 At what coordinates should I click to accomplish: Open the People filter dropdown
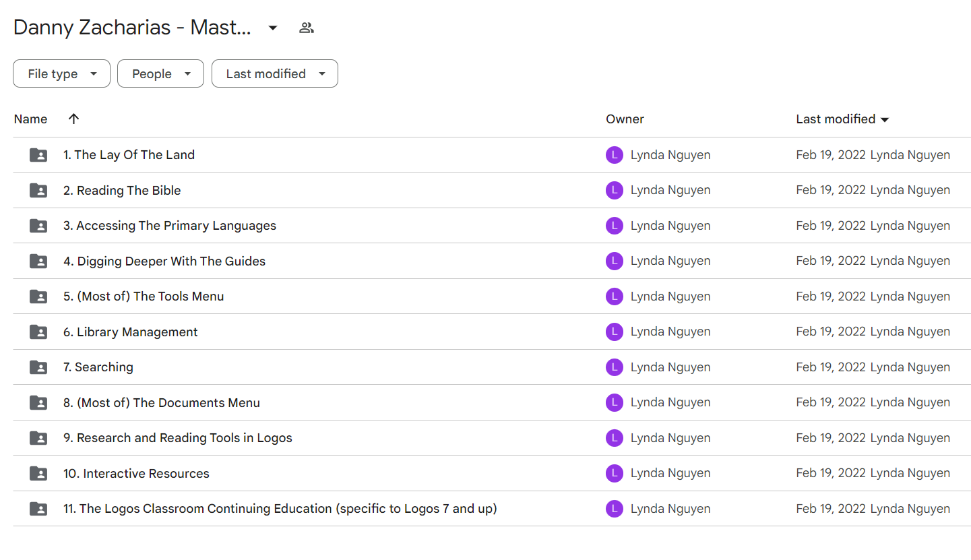click(x=160, y=74)
